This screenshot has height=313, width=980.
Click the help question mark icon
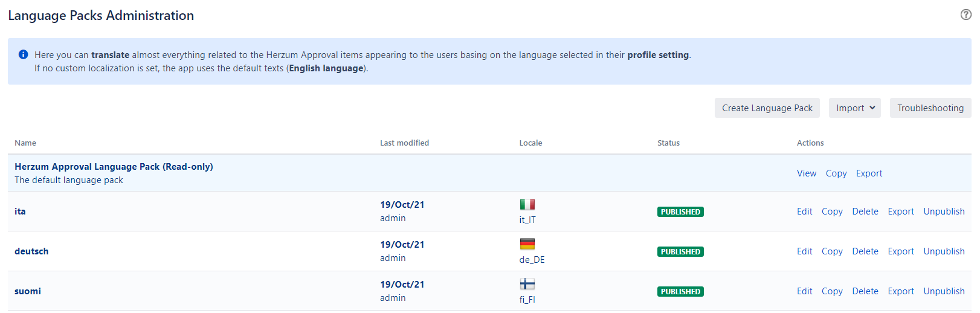pos(965,15)
